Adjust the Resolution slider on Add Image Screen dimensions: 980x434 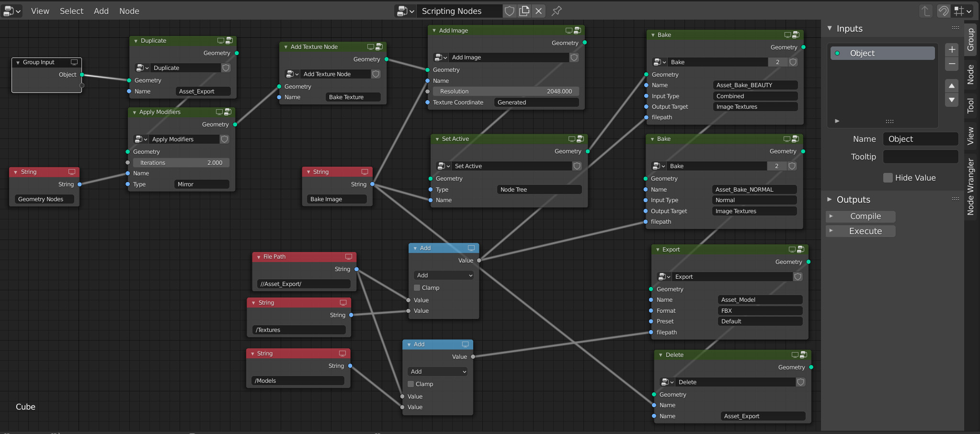click(x=506, y=91)
